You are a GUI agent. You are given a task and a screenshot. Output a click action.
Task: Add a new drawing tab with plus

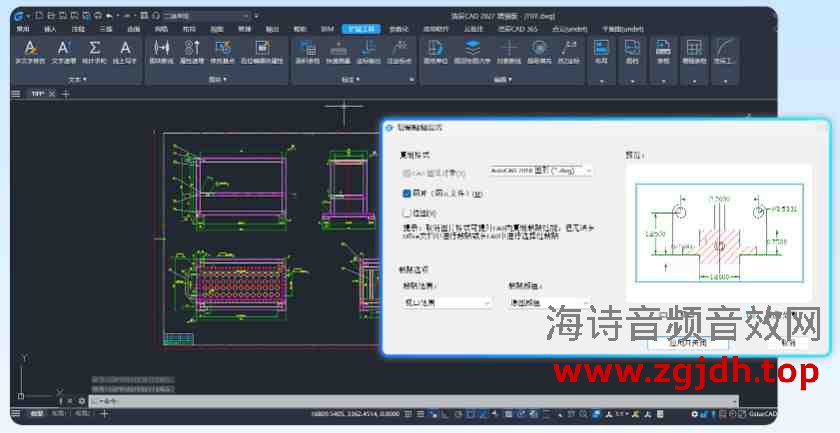coord(65,94)
